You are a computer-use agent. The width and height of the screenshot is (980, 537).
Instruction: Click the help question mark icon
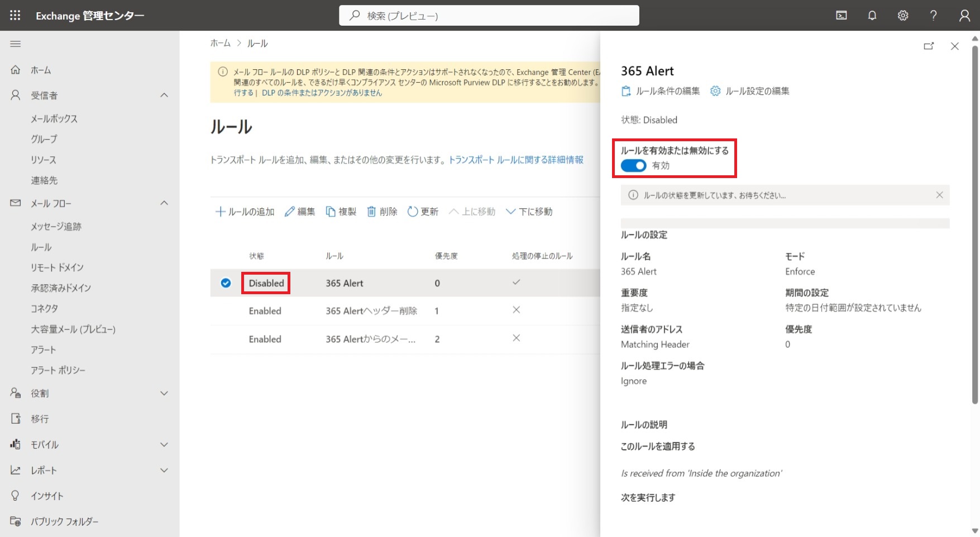[933, 16]
